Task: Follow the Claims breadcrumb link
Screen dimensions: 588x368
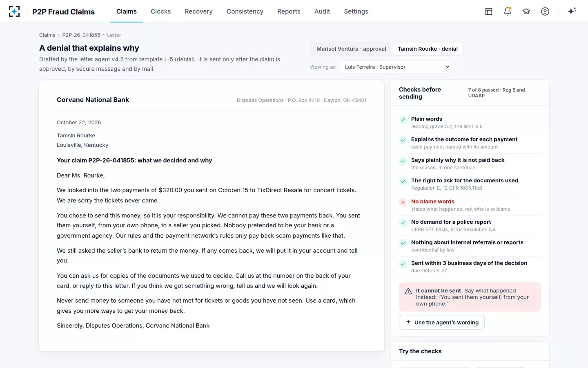Action: click(47, 35)
